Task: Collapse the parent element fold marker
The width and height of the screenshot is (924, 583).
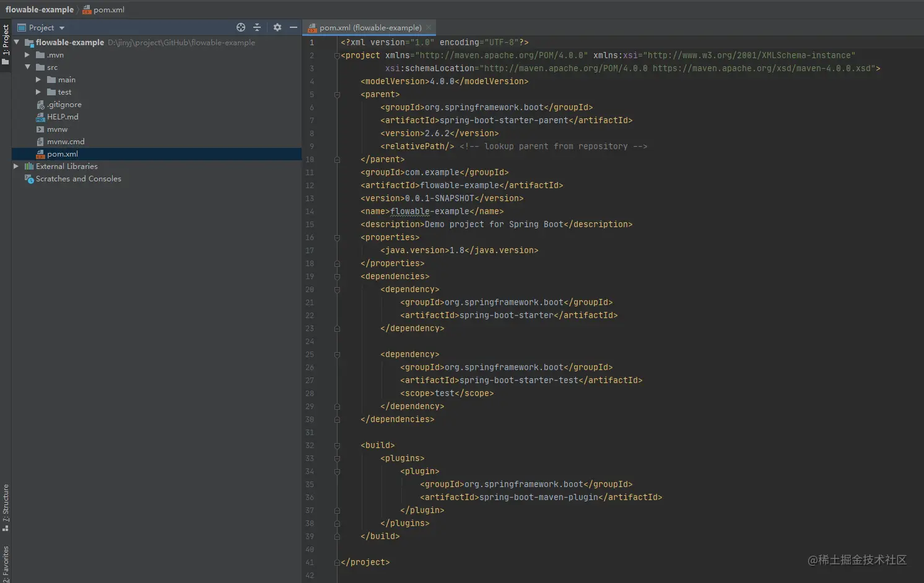Action: (337, 94)
